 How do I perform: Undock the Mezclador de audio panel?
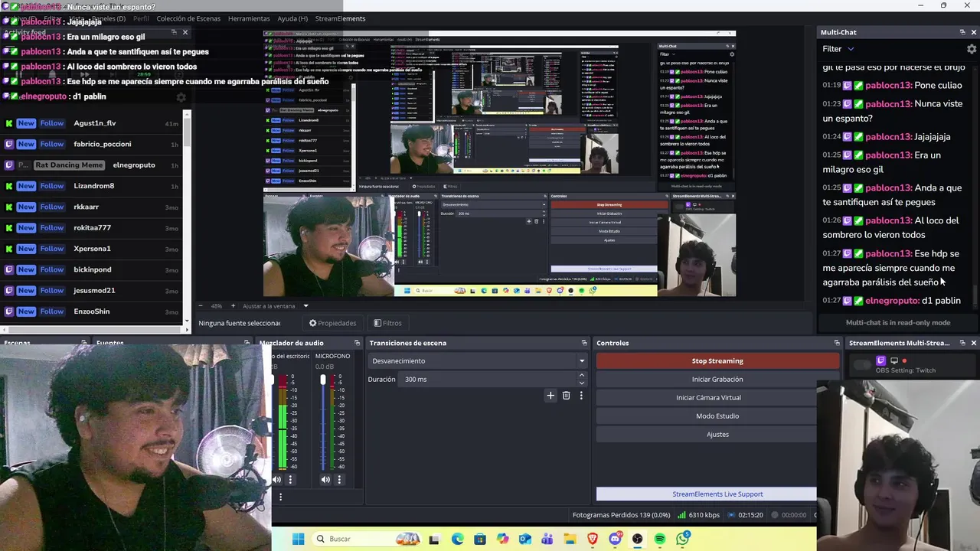tap(357, 343)
